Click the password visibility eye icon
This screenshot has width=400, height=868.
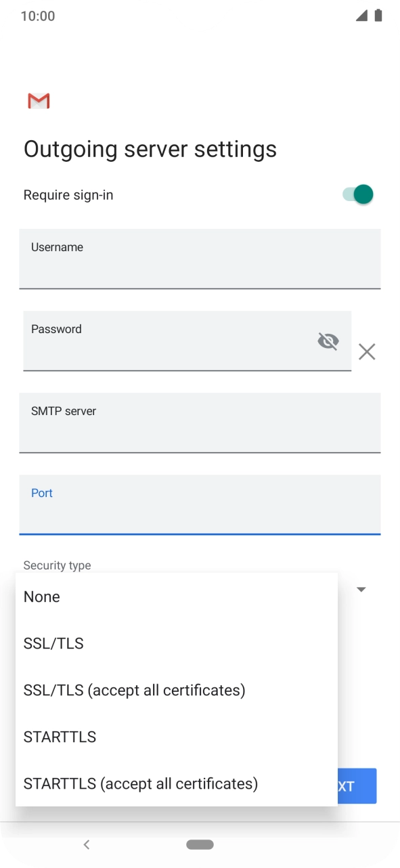click(x=328, y=341)
